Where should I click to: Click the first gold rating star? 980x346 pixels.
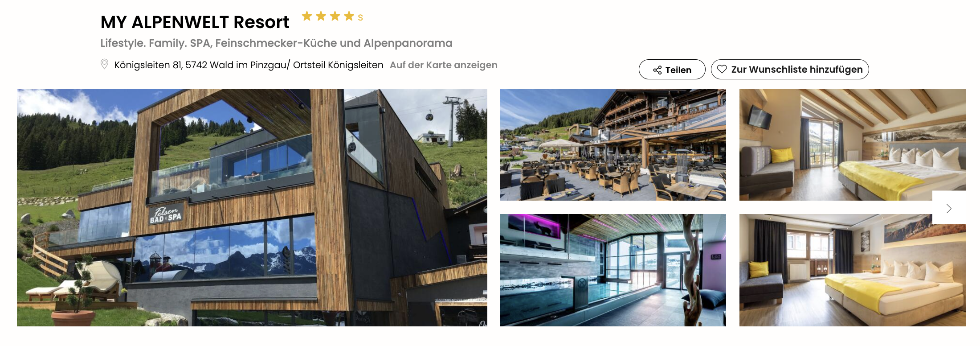tap(307, 16)
